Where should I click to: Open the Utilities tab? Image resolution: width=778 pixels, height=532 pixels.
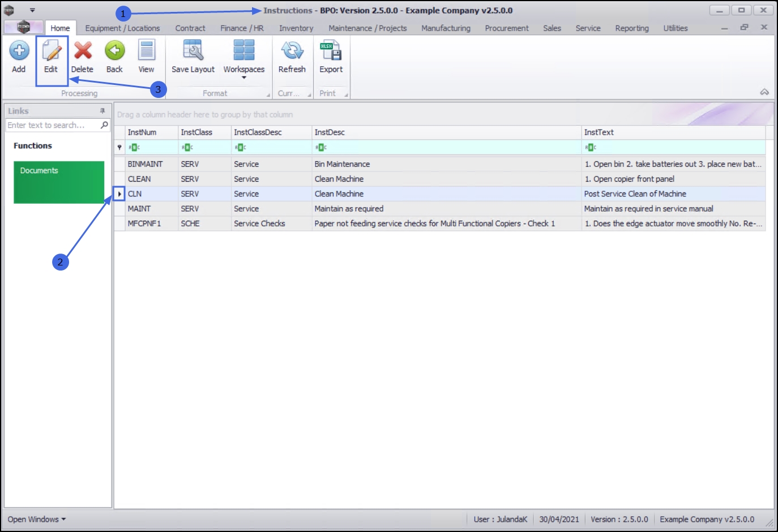tap(676, 28)
